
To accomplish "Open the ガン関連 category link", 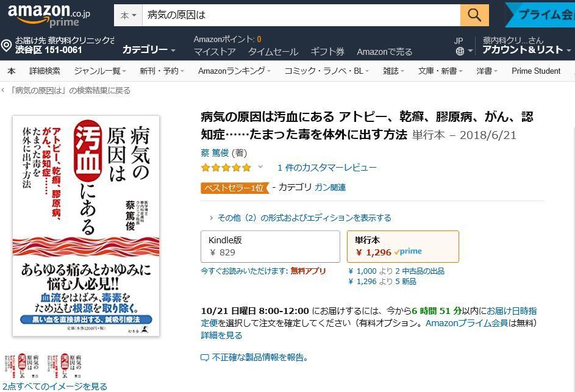I will (330, 187).
